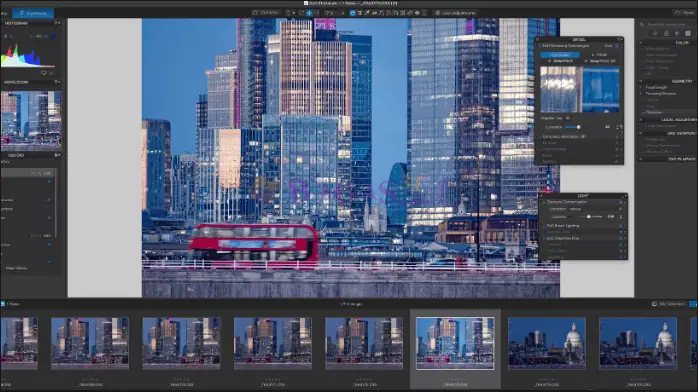698x392 pixels.
Task: Expand the Exposure Compensation section in LIGHT
Action: [x=544, y=202]
